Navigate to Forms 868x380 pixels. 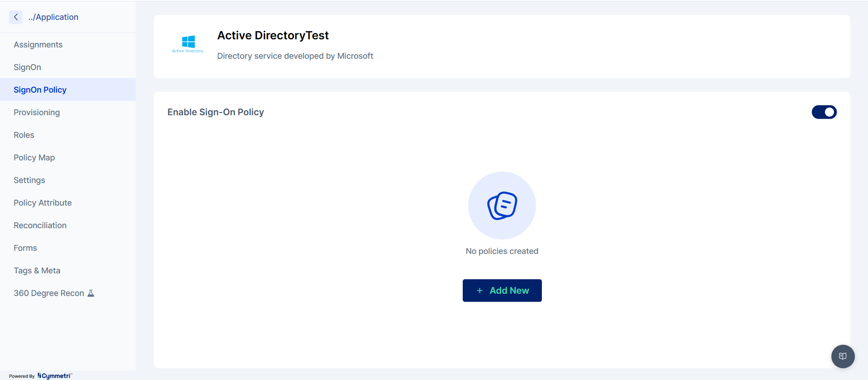click(x=68, y=248)
